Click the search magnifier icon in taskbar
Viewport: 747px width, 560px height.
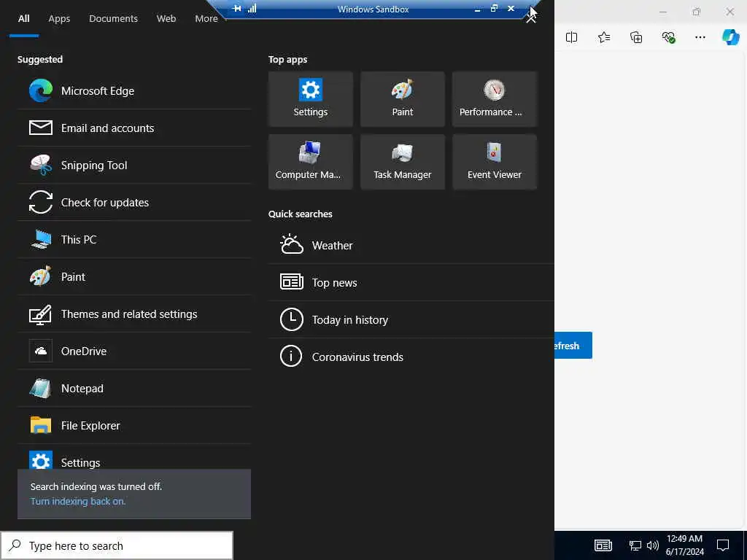15,545
